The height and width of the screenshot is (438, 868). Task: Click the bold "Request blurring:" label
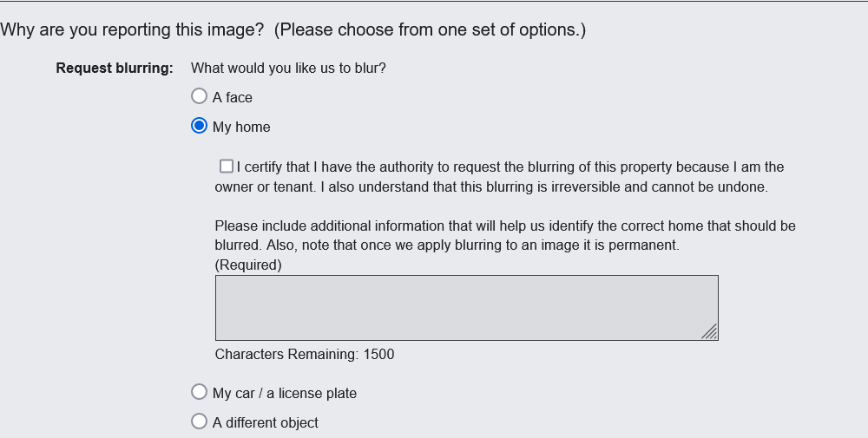coord(115,68)
